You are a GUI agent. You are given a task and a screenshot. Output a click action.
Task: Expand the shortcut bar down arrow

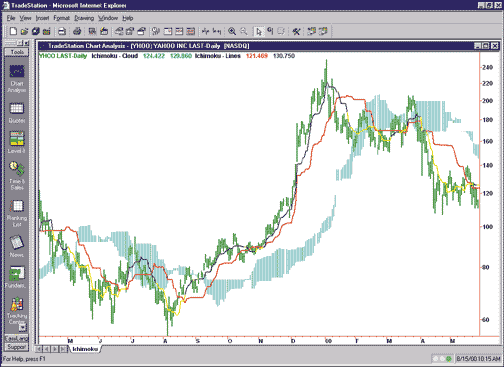point(22,328)
